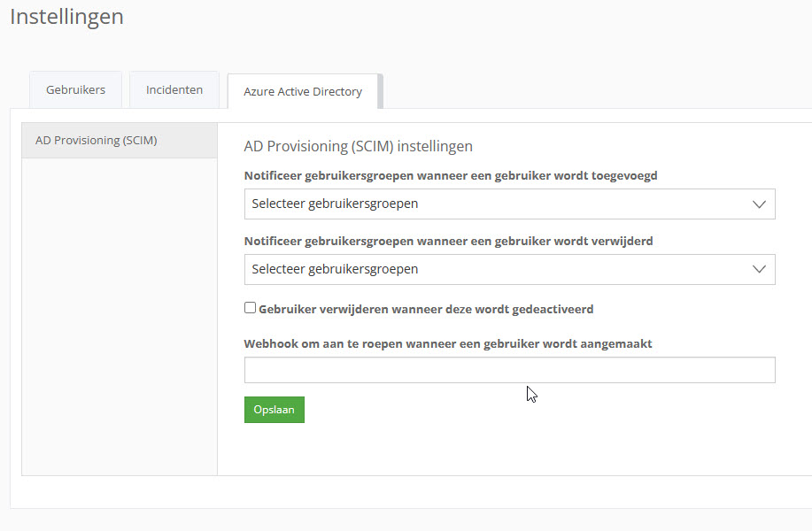Viewport: 812px width, 531px height.
Task: Click the 'AD Provisioning (SCIM) instellingen' heading
Action: pyautogui.click(x=359, y=146)
